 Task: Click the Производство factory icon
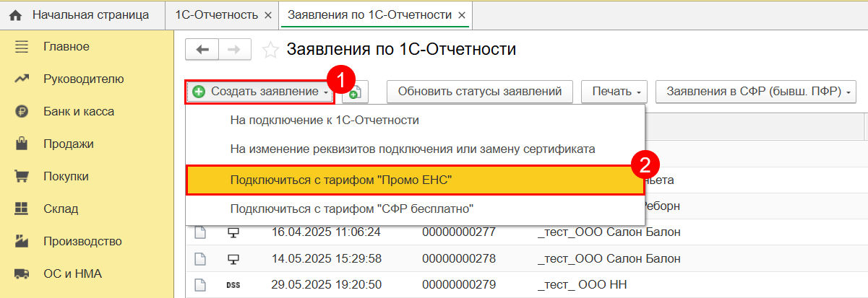coord(22,241)
